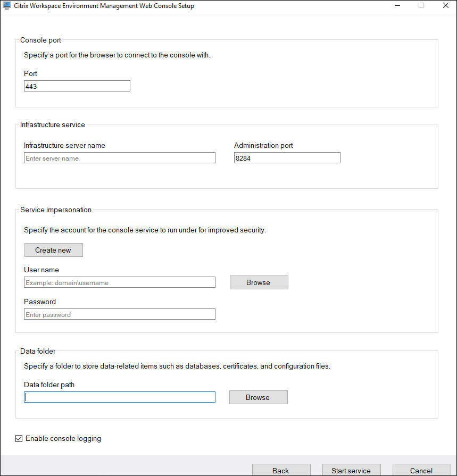Viewport: 457px width, 476px height.
Task: Click the 'Console port' group heading
Action: [40, 40]
